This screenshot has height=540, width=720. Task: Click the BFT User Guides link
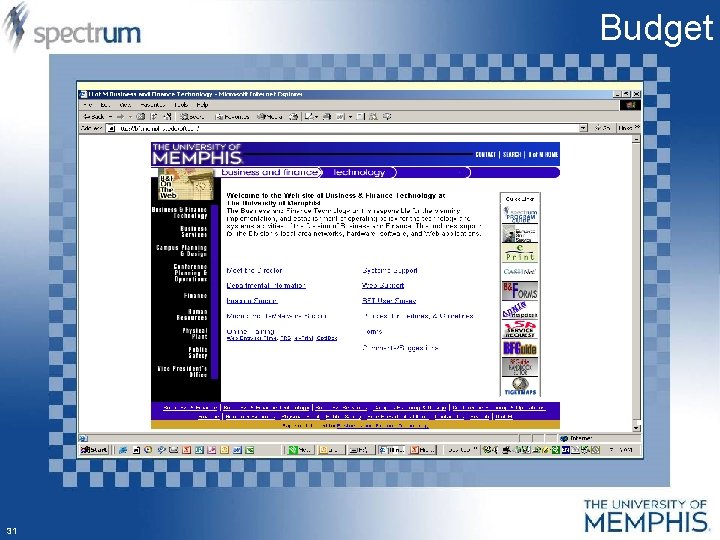click(389, 301)
